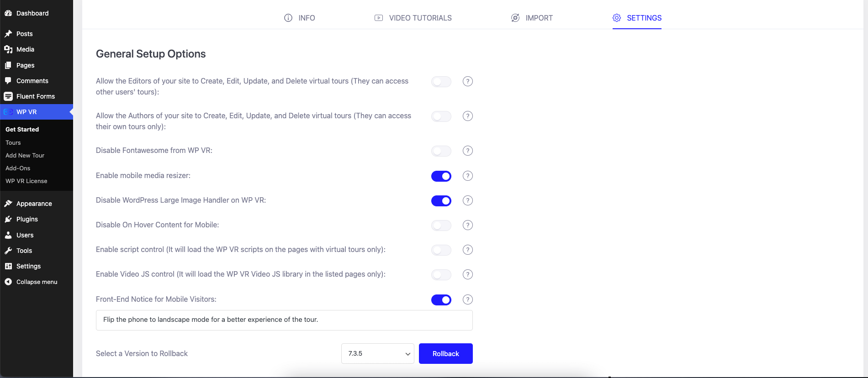
Task: Click the mobile visitors notice text field
Action: pos(284,320)
